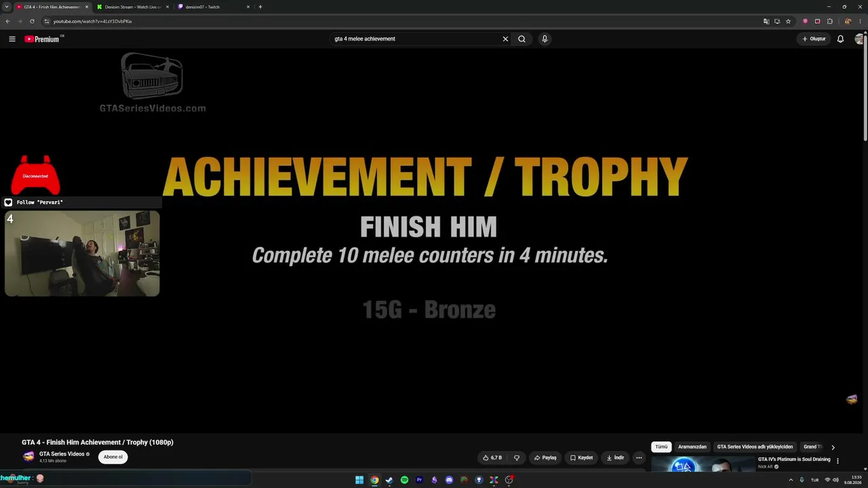Save the video with Kaydet
The height and width of the screenshot is (488, 868).
tap(582, 457)
